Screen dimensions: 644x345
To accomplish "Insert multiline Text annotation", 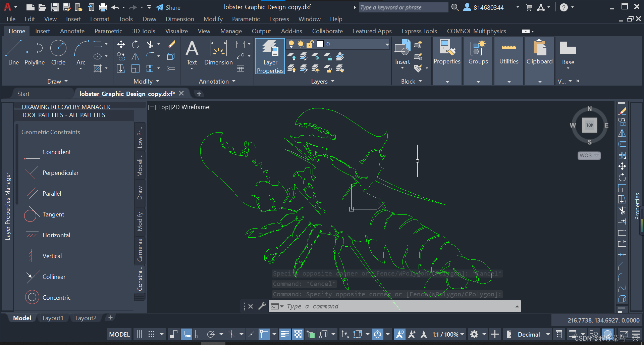I will point(192,53).
